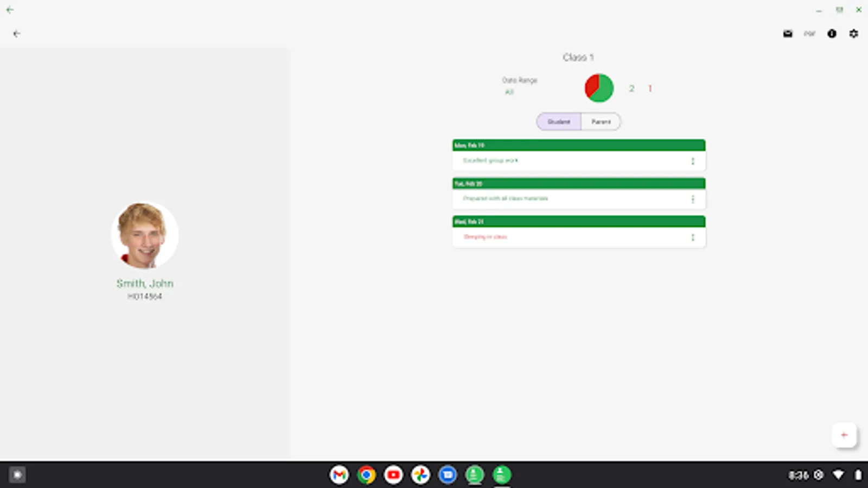Open the info icon in the toolbar

click(832, 34)
